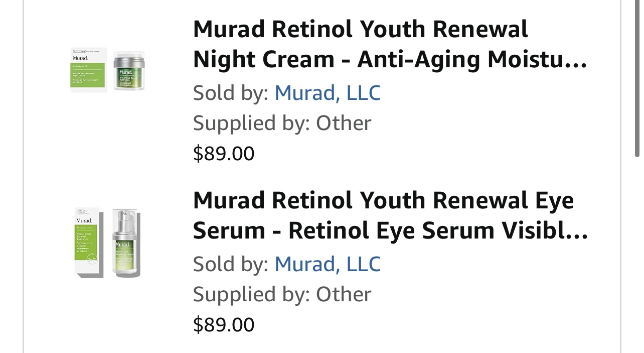
Task: Click the Eye Serum pump bottle image
Action: 125,243
